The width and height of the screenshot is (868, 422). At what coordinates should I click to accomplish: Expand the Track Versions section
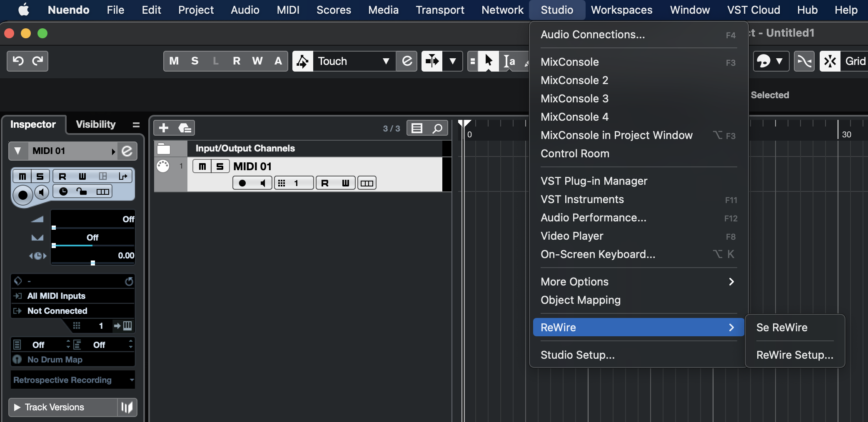click(x=17, y=407)
